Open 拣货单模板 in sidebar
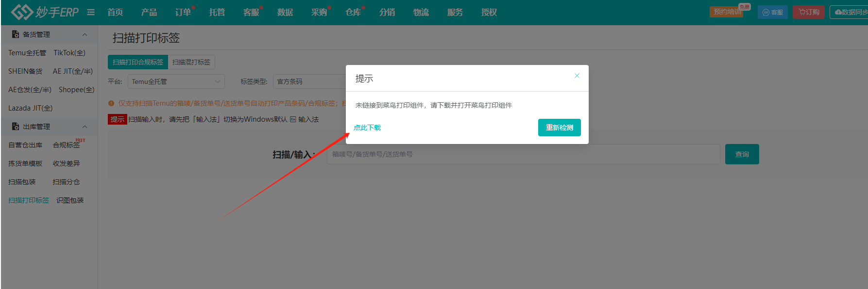This screenshot has width=868, height=289. [25, 163]
